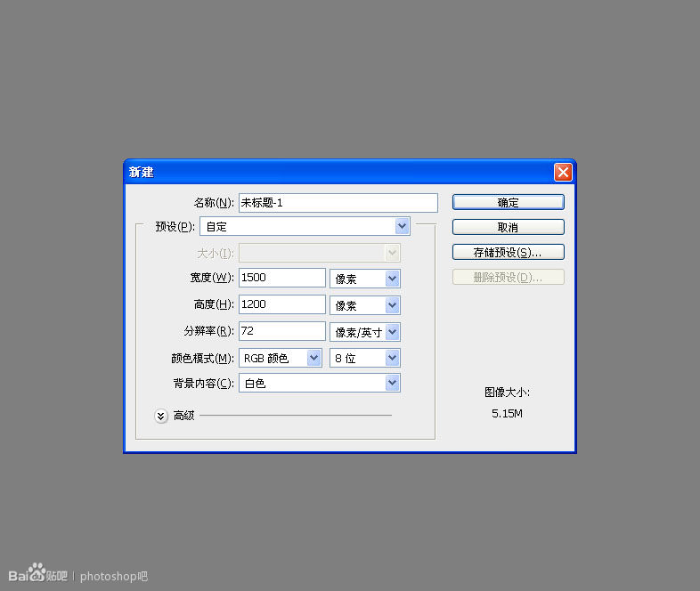Click the 分辨率 field with value 72
The height and width of the screenshot is (591, 700).
282,331
